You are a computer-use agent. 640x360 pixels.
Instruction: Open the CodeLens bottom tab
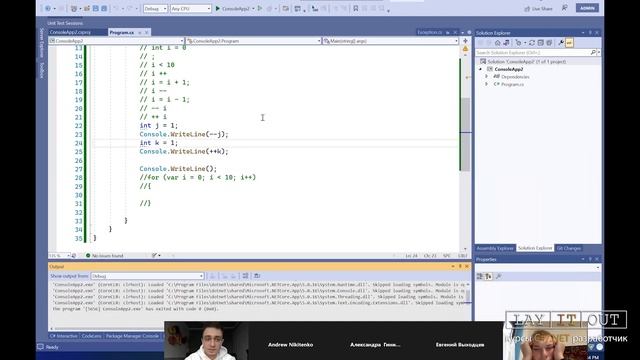click(x=91, y=336)
